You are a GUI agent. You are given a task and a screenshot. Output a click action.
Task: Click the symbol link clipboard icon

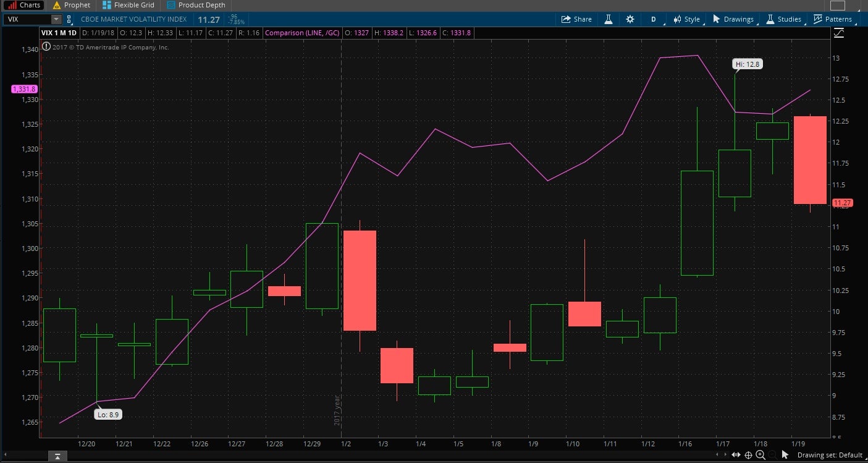coord(70,19)
